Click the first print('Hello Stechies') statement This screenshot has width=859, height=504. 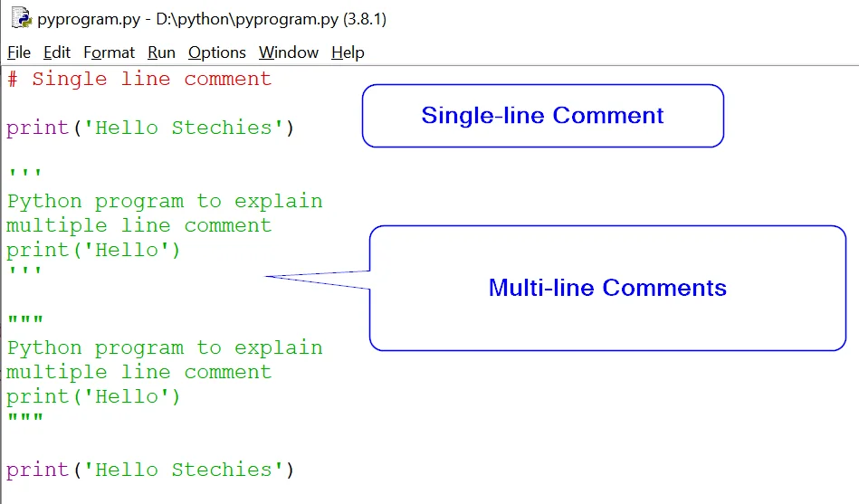pos(150,128)
